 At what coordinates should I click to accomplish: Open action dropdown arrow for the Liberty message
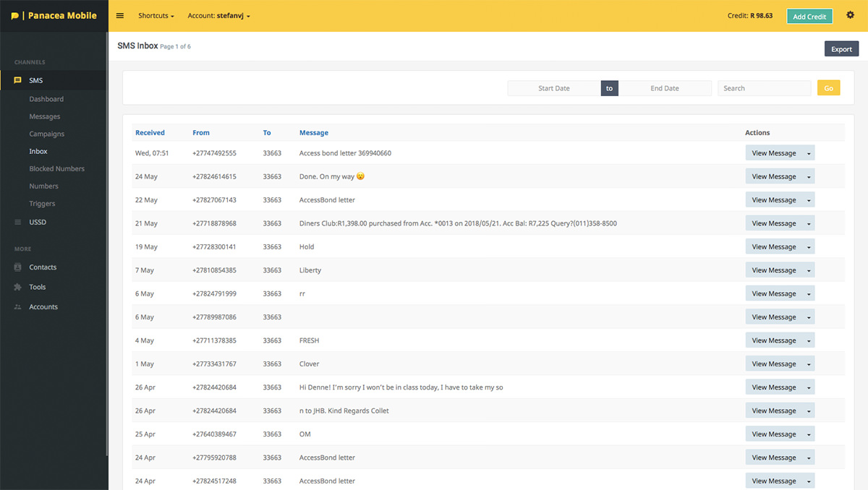click(809, 271)
